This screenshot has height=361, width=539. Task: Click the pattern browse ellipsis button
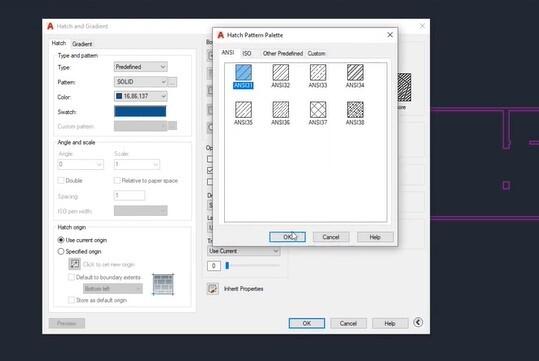pos(173,82)
